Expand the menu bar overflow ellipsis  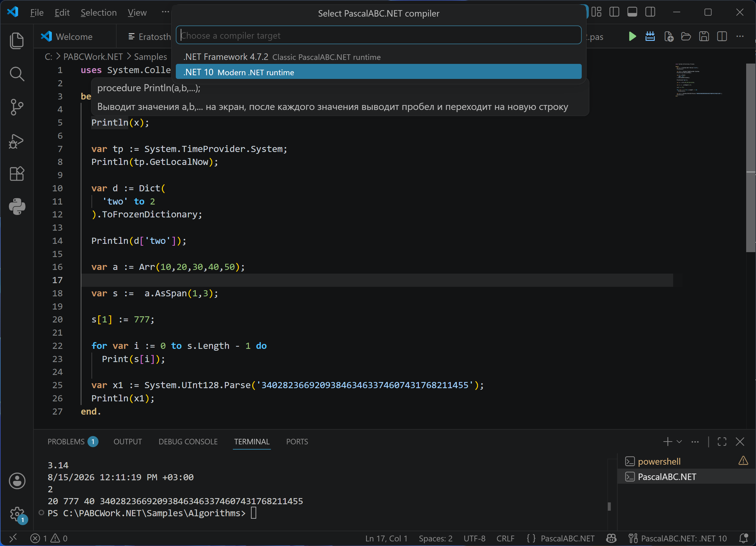coord(165,12)
